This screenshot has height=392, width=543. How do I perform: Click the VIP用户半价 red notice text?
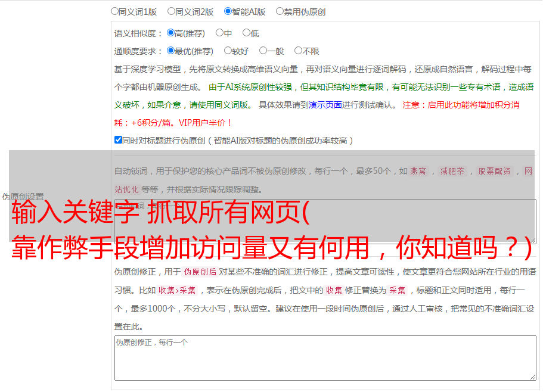coord(204,123)
